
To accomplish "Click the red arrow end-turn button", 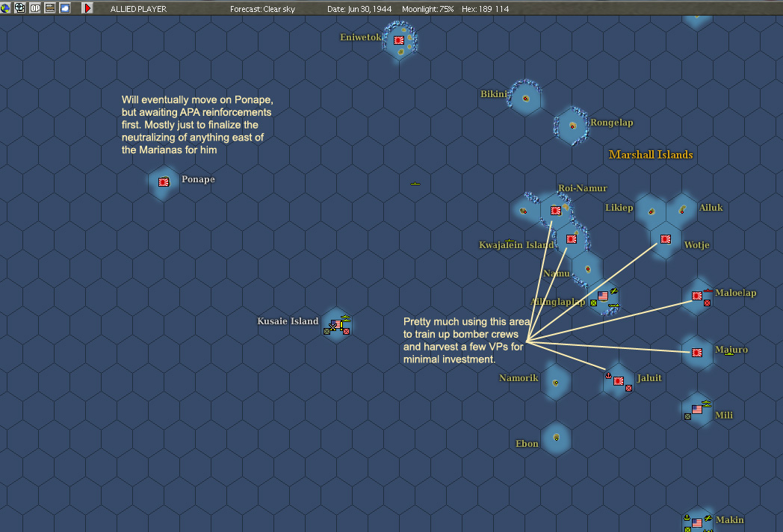I will pos(87,8).
